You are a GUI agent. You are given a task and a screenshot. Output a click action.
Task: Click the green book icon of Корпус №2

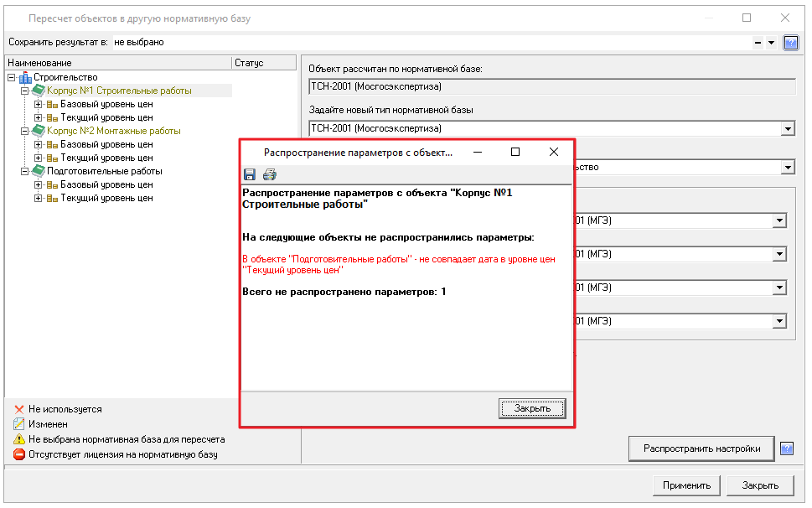(x=38, y=131)
